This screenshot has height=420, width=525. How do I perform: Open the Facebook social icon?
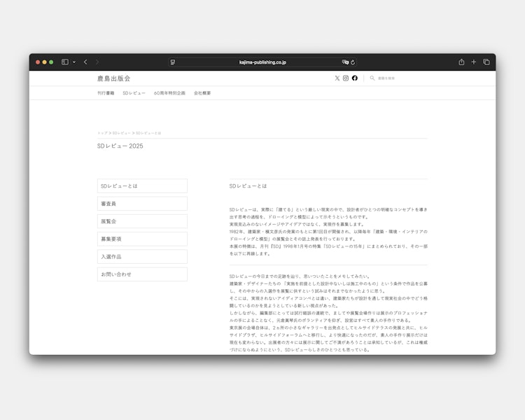(x=355, y=78)
